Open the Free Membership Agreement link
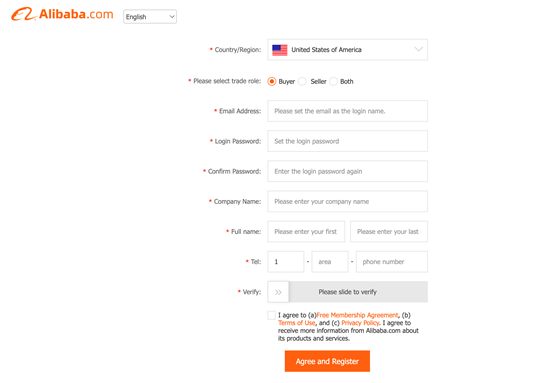 click(x=357, y=315)
